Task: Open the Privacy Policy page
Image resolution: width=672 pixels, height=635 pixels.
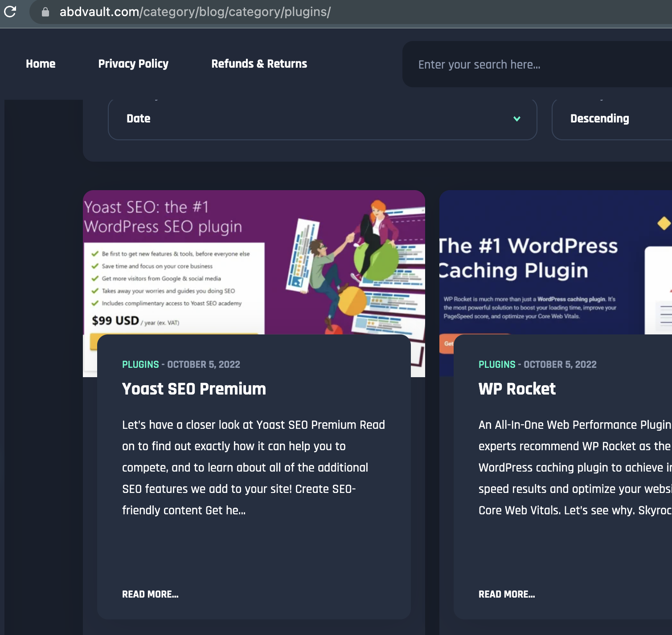Action: 133,64
